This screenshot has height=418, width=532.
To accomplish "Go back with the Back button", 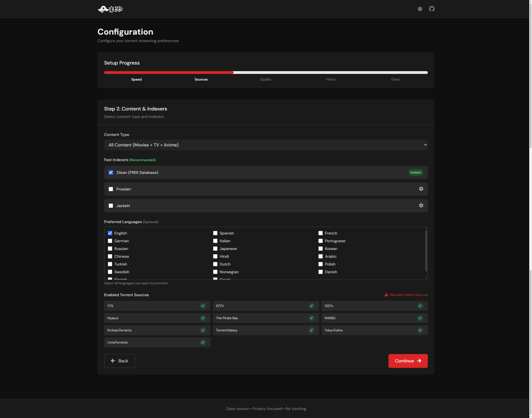I will tap(120, 361).
